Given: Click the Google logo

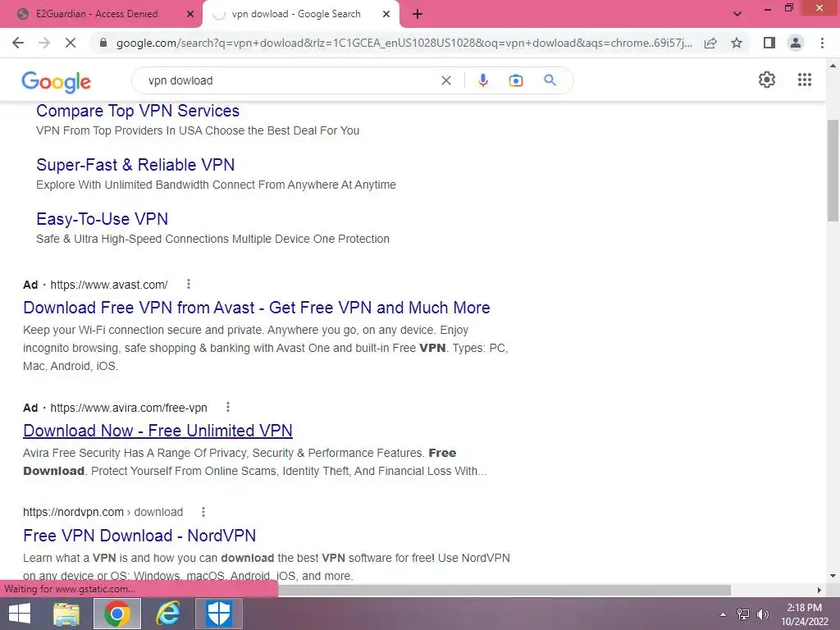Looking at the screenshot, I should point(57,81).
